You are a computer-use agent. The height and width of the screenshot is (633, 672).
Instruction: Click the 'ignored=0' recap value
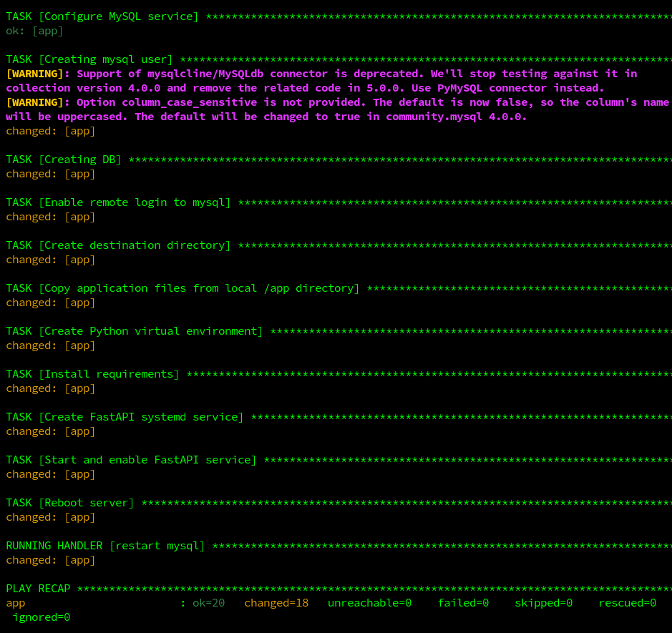pyautogui.click(x=42, y=617)
